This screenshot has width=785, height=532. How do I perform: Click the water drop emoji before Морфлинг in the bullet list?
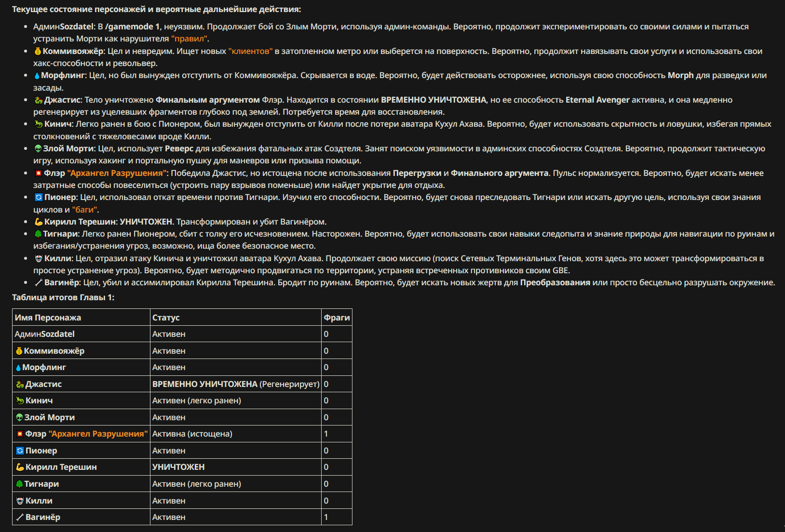click(37, 76)
